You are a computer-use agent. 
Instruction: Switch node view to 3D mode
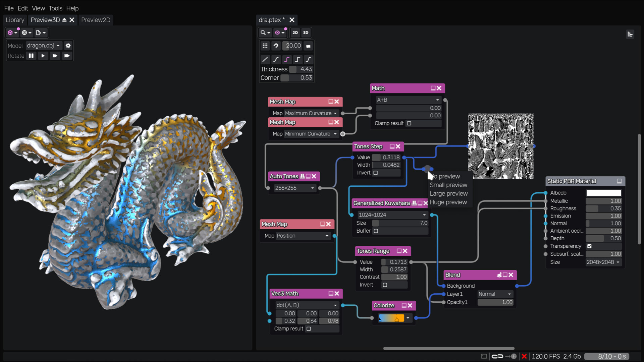coord(305,33)
